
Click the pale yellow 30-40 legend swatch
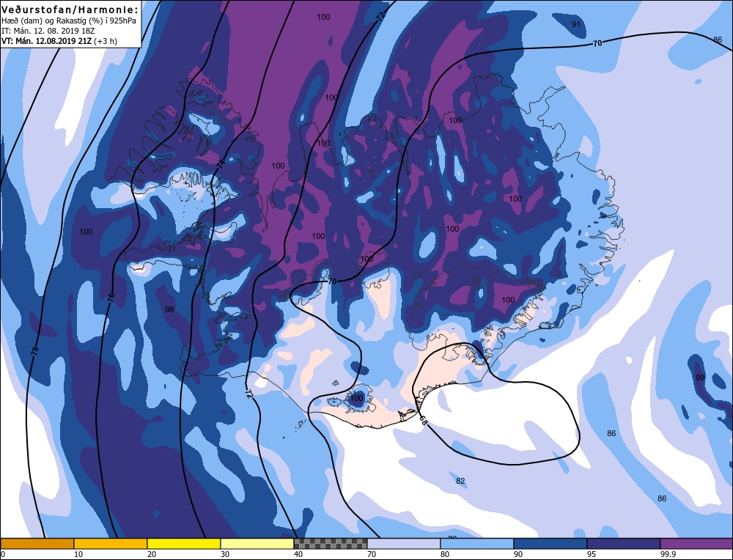[x=257, y=543]
